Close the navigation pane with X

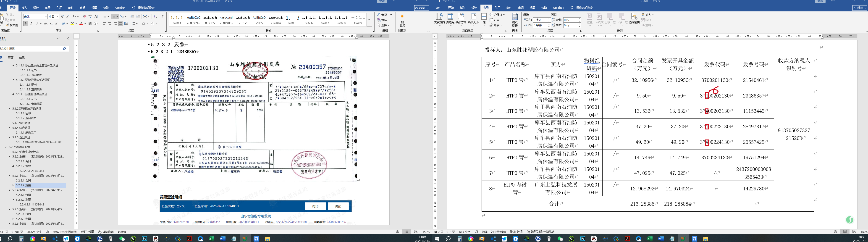pyautogui.click(x=68, y=38)
